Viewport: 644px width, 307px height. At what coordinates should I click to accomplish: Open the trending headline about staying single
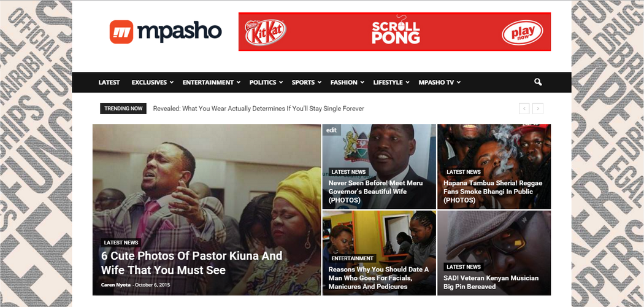(258, 109)
